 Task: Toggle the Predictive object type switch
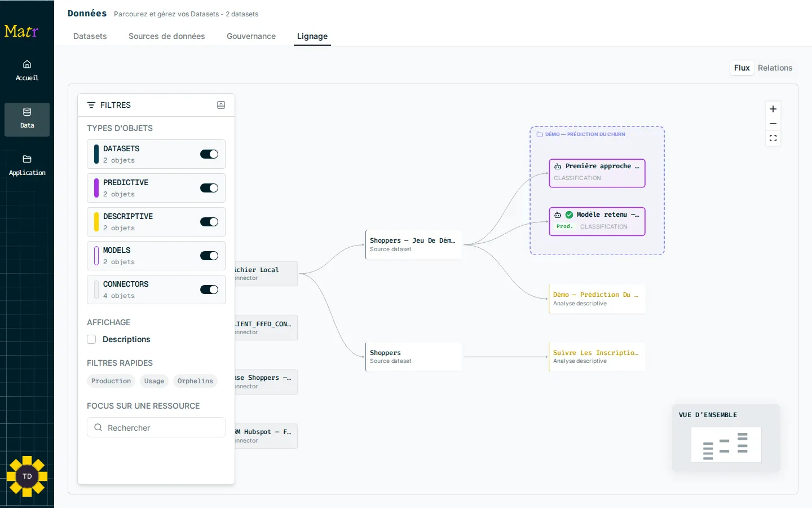(209, 188)
